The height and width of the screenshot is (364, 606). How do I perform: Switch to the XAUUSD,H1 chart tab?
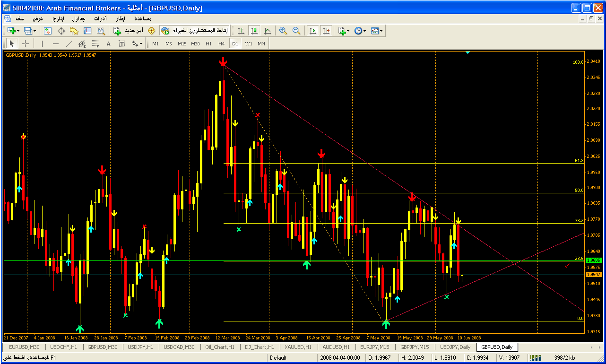coord(295,347)
